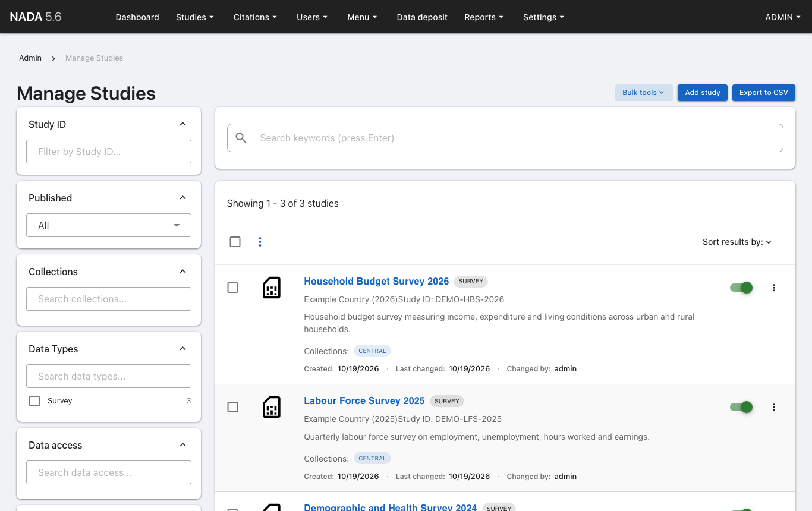The image size is (812, 511).
Task: Collapse the Study ID filter panel
Action: (183, 124)
